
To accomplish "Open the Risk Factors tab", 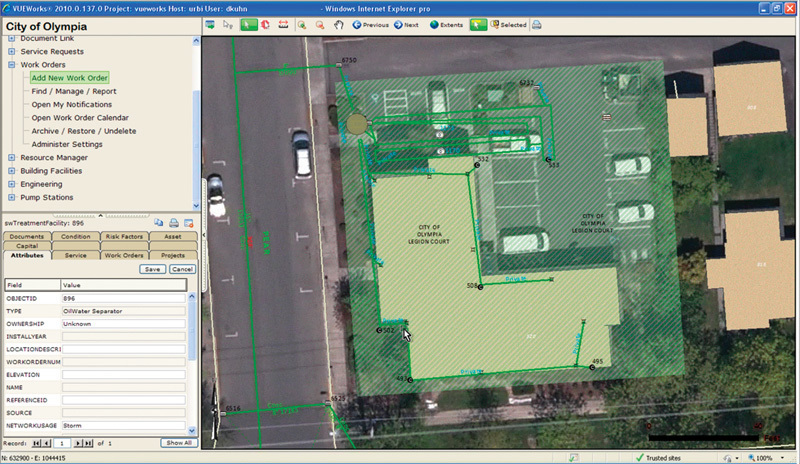I will [x=124, y=236].
